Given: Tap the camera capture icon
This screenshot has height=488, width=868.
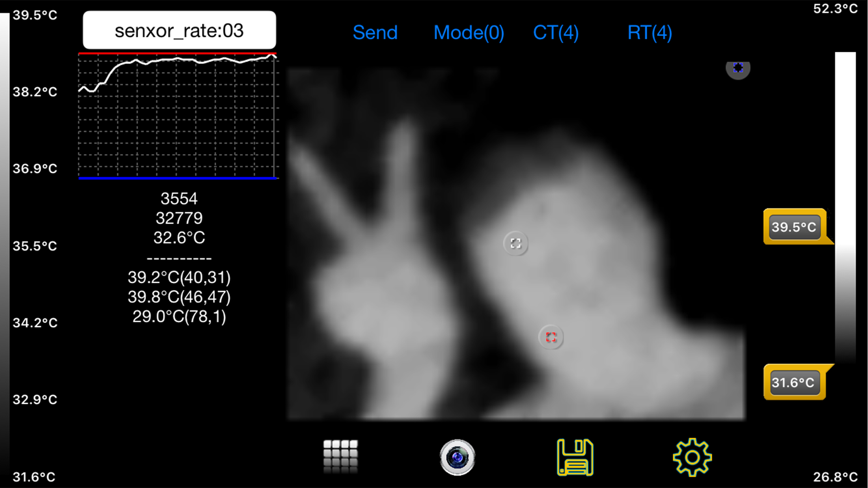Looking at the screenshot, I should click(457, 457).
